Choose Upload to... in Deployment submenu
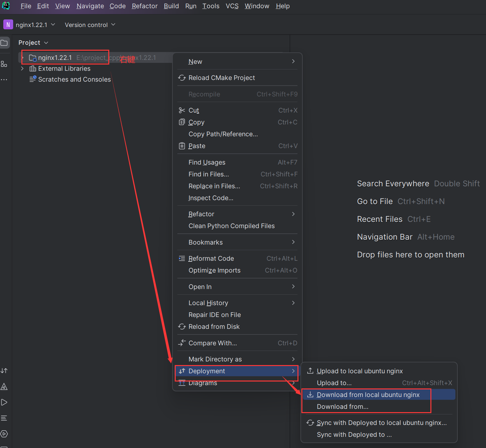Image resolution: width=486 pixels, height=448 pixels. coord(379,383)
